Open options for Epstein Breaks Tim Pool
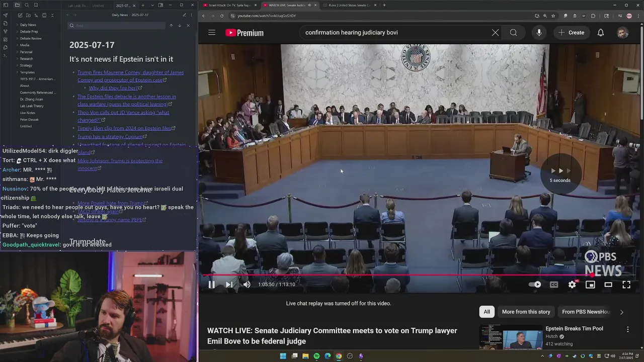 [x=627, y=329]
